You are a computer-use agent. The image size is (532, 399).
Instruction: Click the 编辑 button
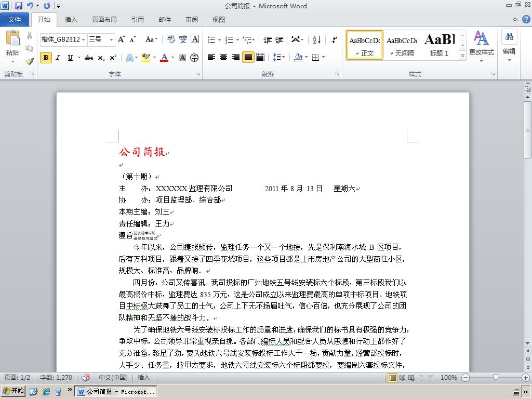click(x=509, y=46)
